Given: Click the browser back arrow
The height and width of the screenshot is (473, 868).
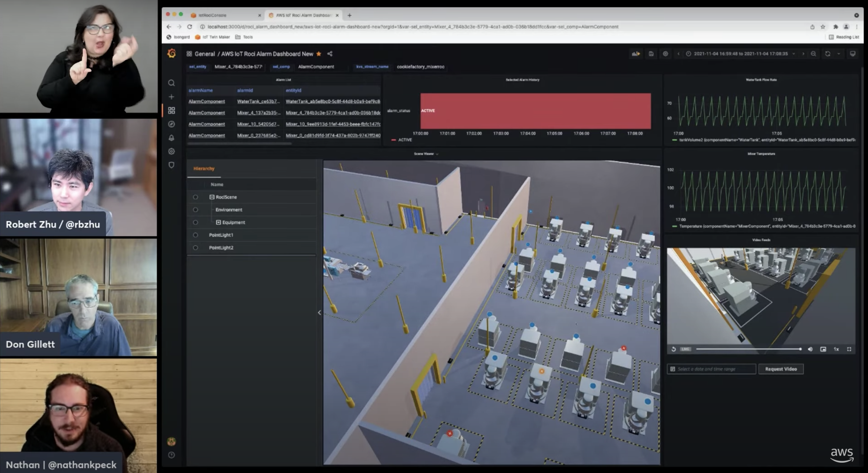Looking at the screenshot, I should [169, 27].
